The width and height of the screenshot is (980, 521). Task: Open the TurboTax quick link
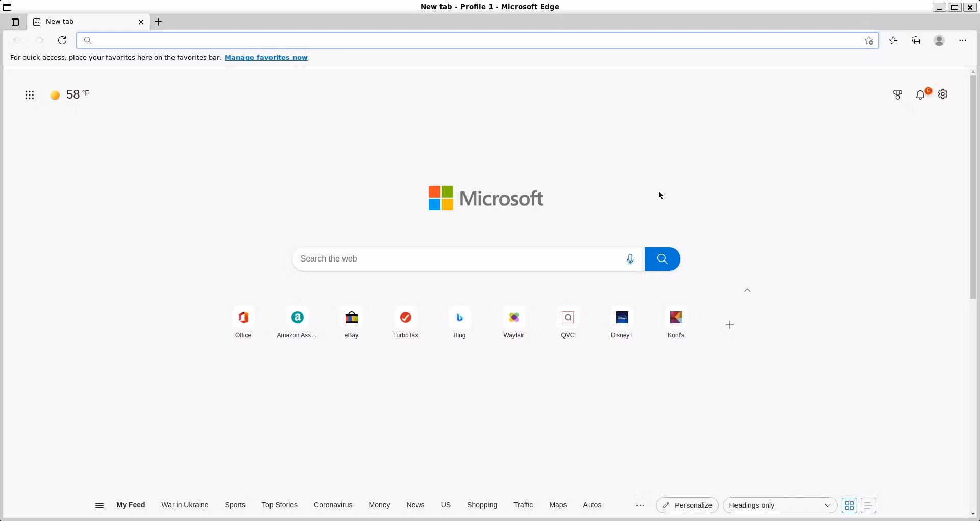coord(406,323)
